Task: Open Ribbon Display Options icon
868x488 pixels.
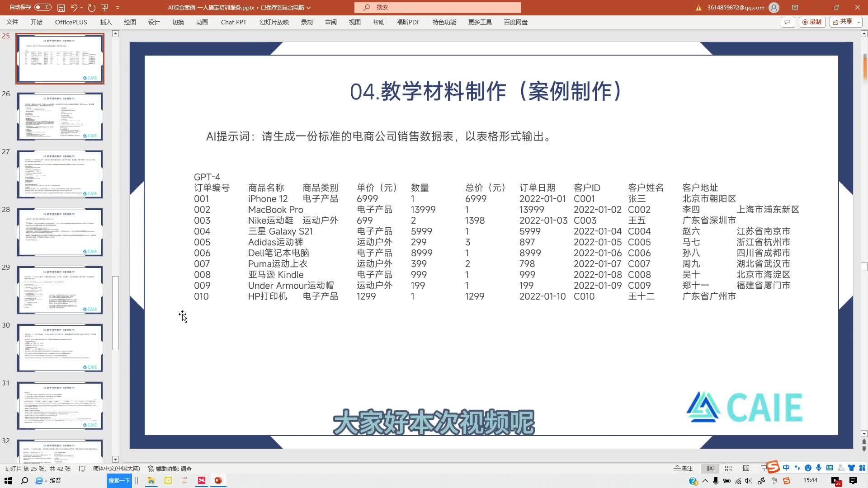Action: (795, 7)
